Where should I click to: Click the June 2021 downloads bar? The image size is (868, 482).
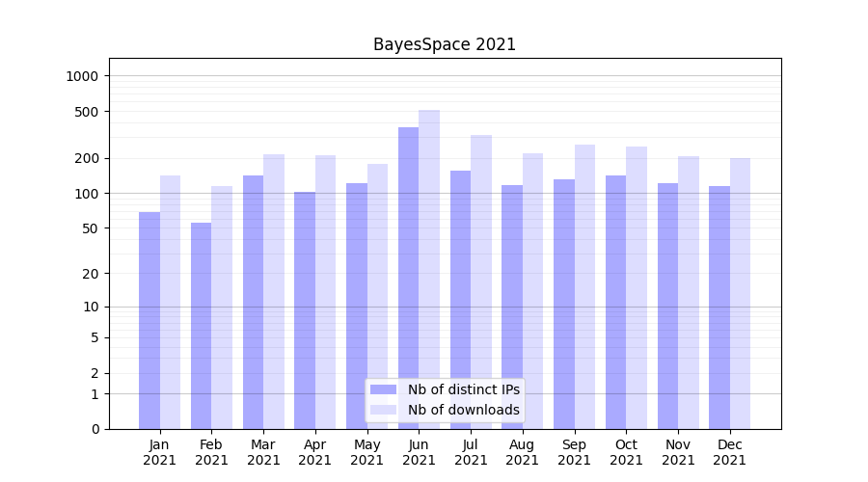click(x=429, y=270)
